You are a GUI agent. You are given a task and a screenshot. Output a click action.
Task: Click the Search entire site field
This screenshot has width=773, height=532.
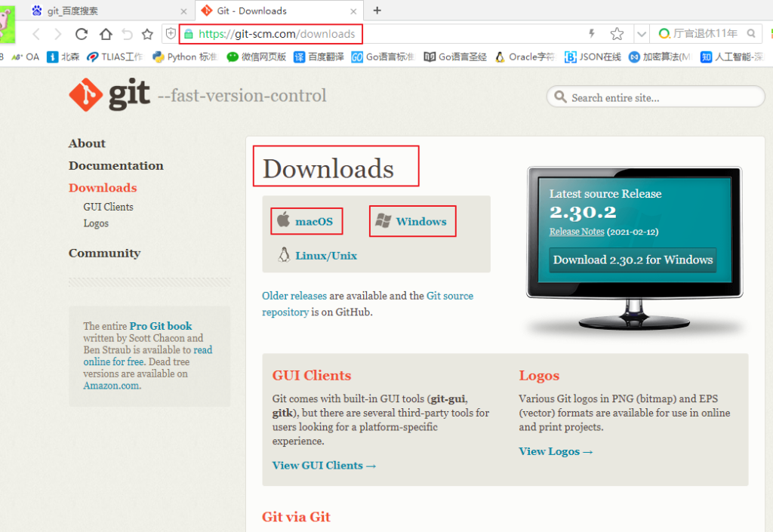[x=655, y=97]
